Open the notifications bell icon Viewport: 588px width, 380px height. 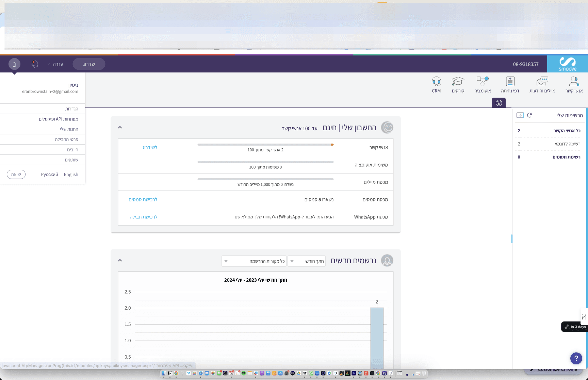tap(35, 64)
